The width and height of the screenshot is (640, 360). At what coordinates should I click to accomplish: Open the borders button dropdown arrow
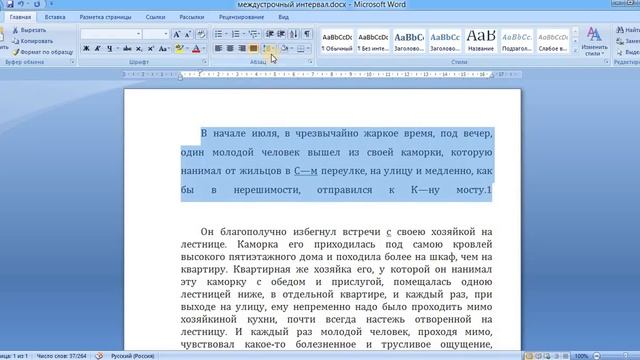click(308, 49)
